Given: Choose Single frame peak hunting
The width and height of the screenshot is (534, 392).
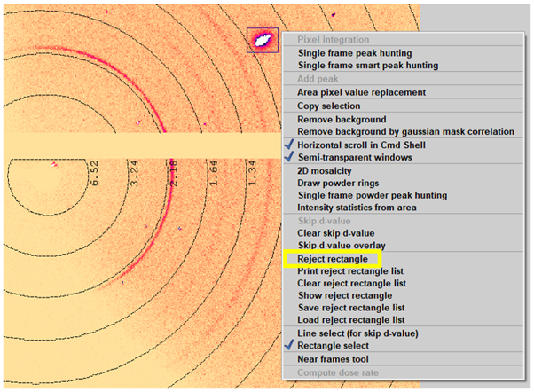Looking at the screenshot, I should [x=355, y=53].
